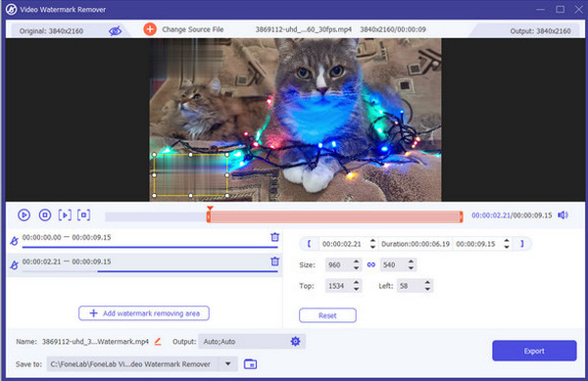Image resolution: width=588 pixels, height=381 pixels.
Task: Click Change Source File label
Action: click(193, 29)
